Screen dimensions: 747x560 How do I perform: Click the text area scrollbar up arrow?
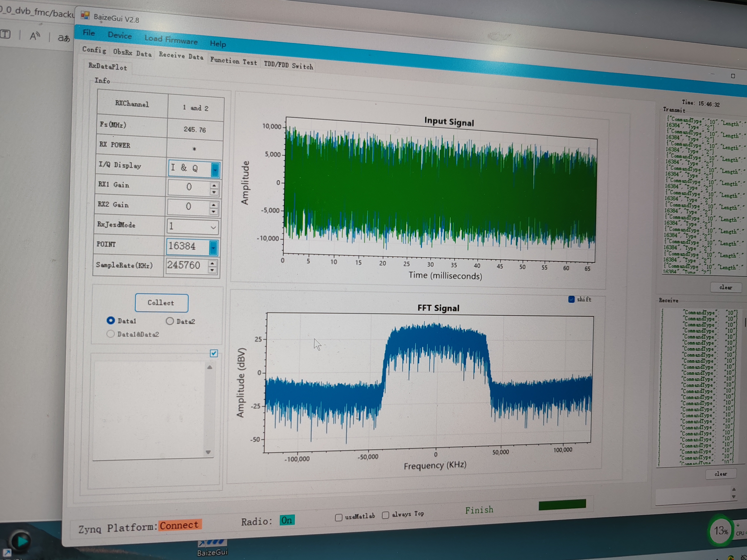(210, 367)
